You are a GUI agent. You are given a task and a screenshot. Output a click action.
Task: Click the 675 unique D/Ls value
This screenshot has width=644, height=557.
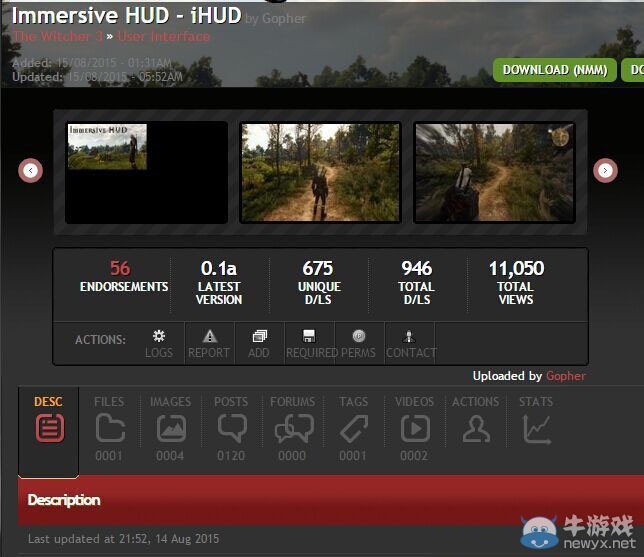click(x=318, y=268)
